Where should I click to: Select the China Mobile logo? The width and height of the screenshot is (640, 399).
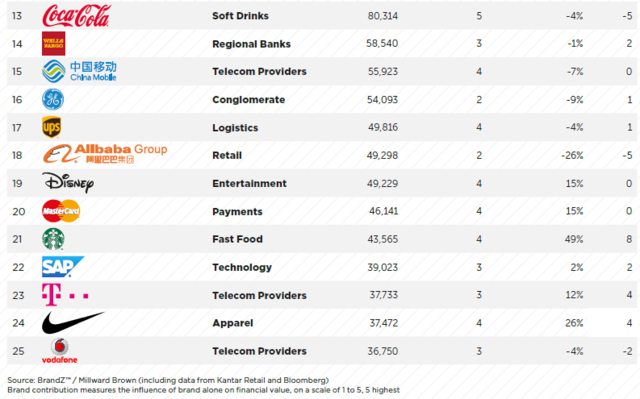pos(80,71)
